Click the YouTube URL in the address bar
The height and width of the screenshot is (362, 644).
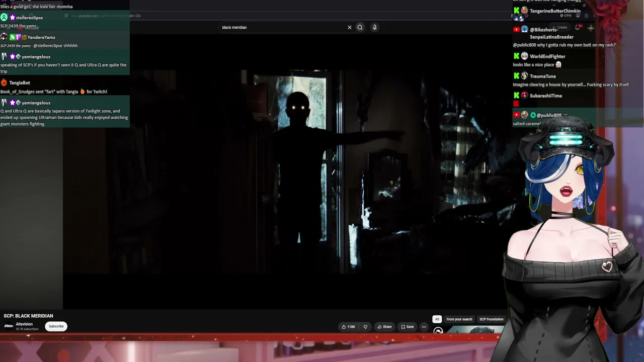106,16
